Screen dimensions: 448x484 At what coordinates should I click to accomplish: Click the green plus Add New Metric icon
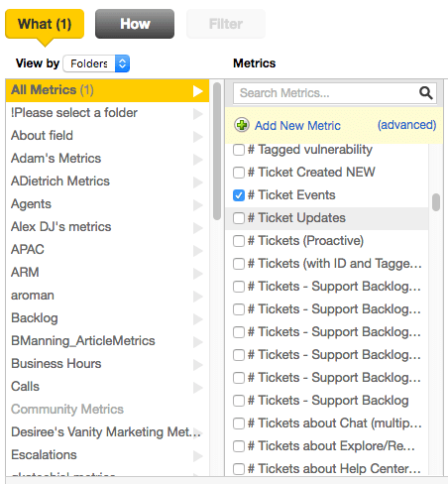242,125
